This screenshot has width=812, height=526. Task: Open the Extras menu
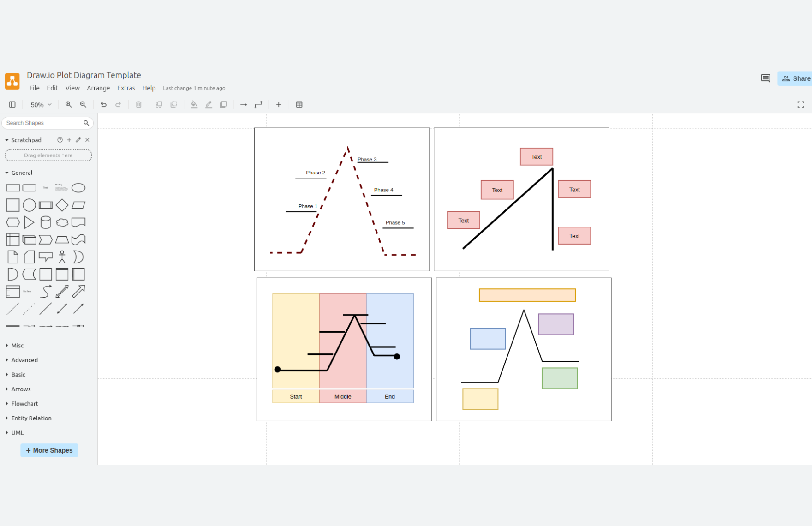click(126, 88)
